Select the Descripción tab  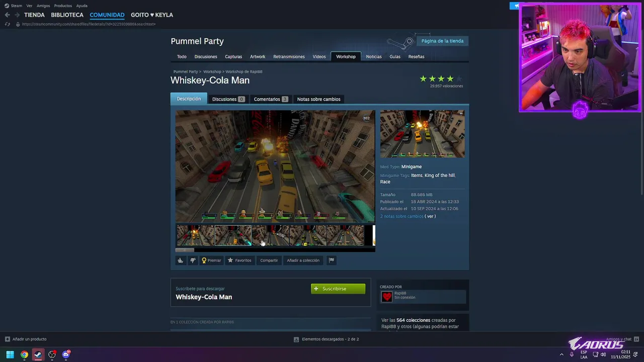[x=189, y=99]
